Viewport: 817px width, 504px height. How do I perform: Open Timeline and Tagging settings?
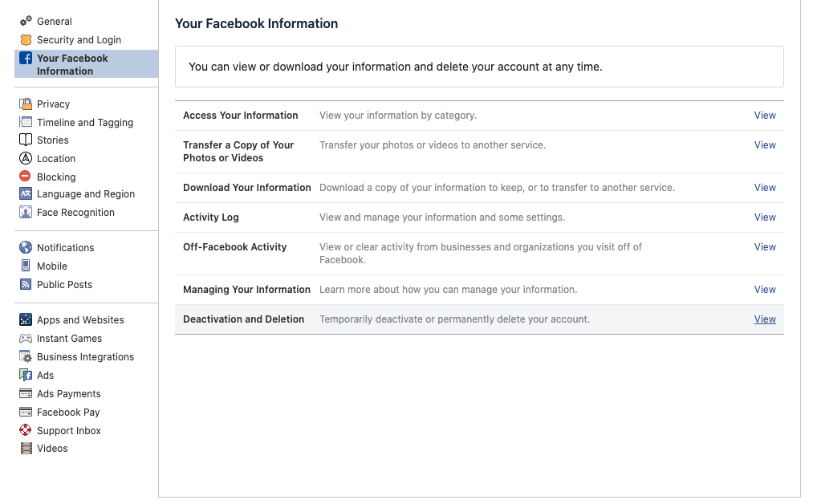tap(84, 122)
